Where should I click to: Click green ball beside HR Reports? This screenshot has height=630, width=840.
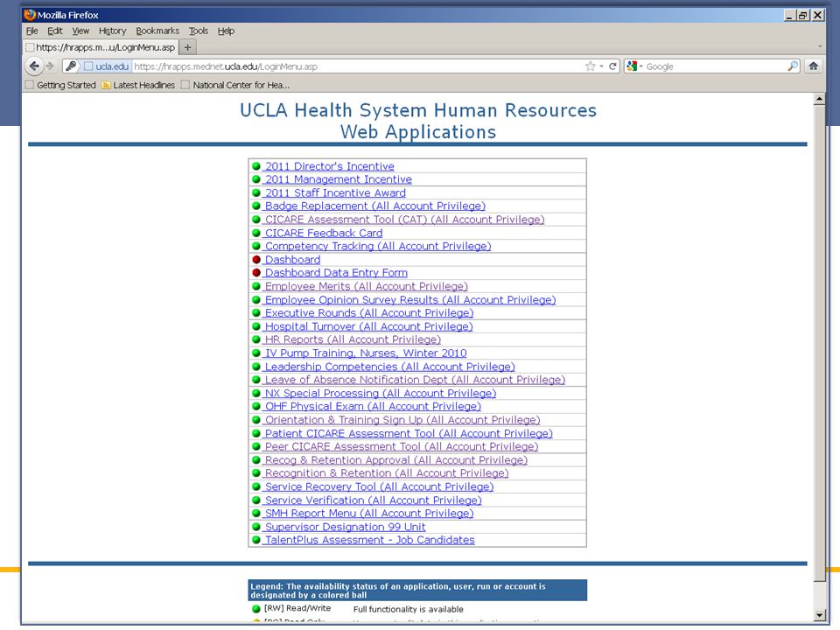pos(256,339)
